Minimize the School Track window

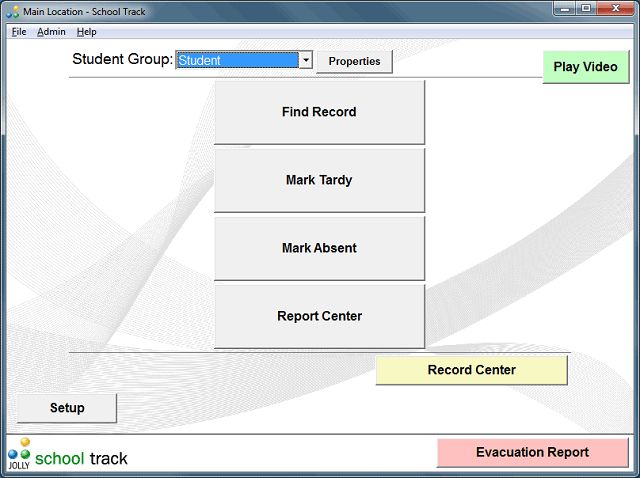click(565, 8)
